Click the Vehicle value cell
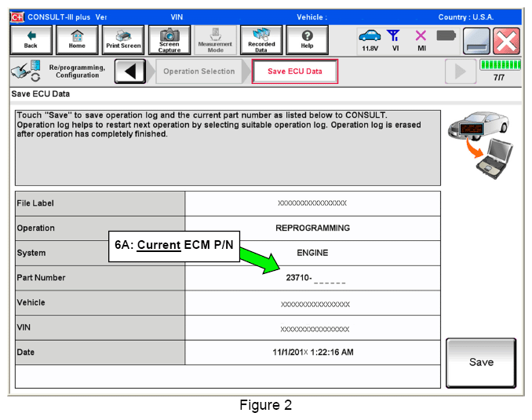The image size is (532, 420). pyautogui.click(x=312, y=303)
